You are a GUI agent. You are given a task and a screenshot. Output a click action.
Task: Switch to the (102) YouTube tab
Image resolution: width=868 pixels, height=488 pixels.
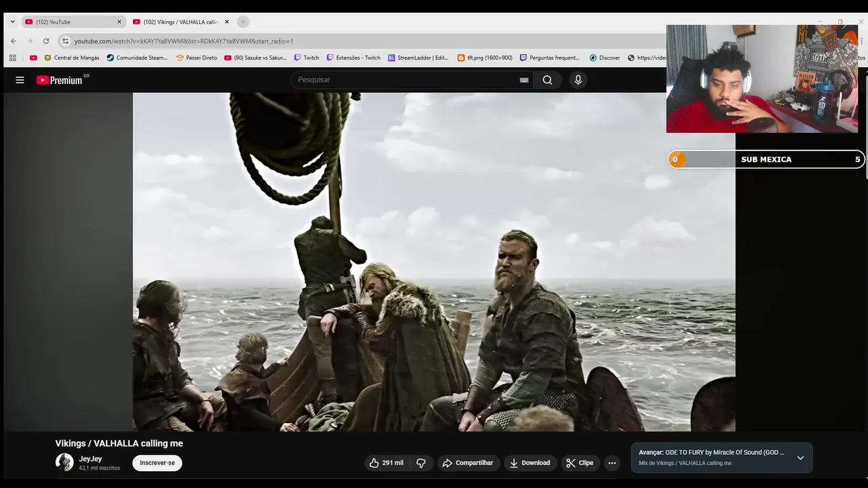coord(73,22)
